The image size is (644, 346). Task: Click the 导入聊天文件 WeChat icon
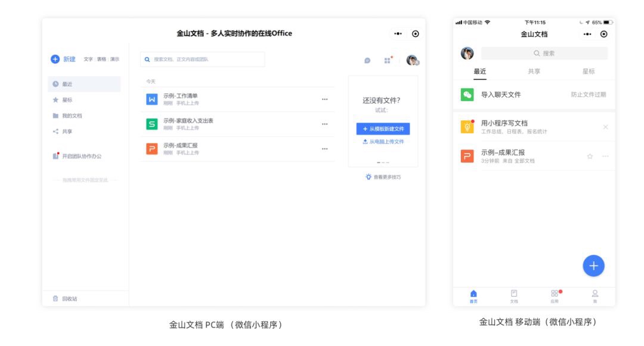tap(467, 95)
